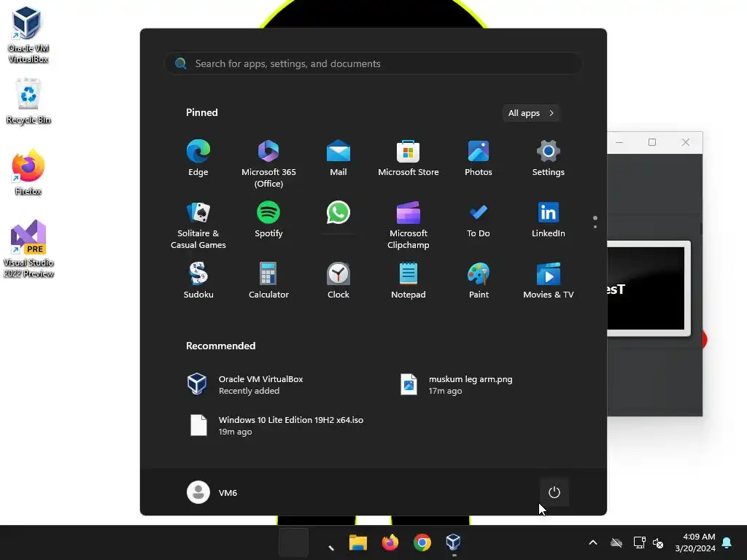Select the Oracle VM VirtualBox desktop shortcut
747x560 pixels.
click(x=28, y=35)
